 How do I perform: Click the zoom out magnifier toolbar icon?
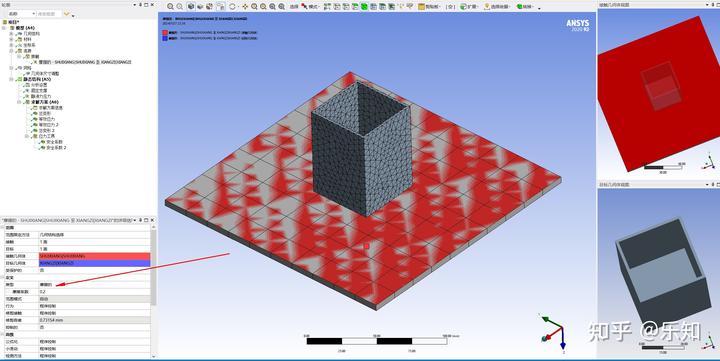click(x=180, y=6)
